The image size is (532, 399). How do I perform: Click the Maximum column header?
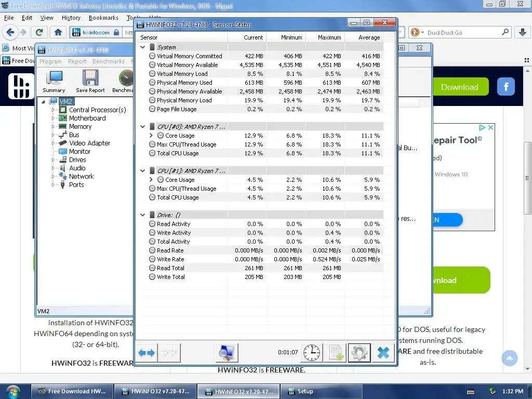click(x=325, y=37)
